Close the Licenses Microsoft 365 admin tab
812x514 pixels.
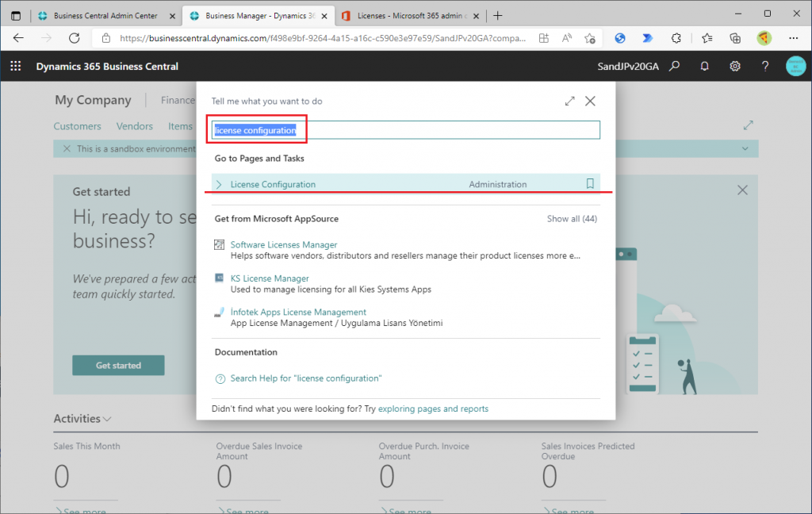tap(476, 16)
